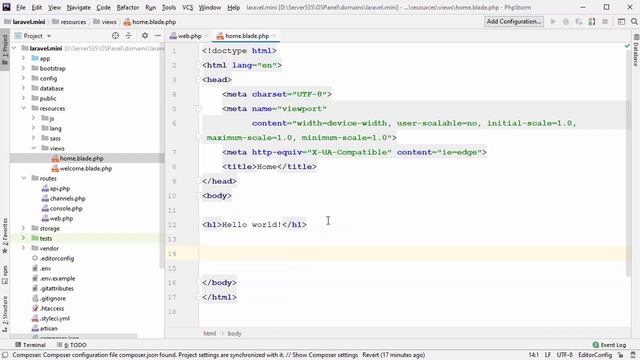This screenshot has height=360, width=640.
Task: Click project tree horizontal scrollbar
Action: [x=73, y=336]
